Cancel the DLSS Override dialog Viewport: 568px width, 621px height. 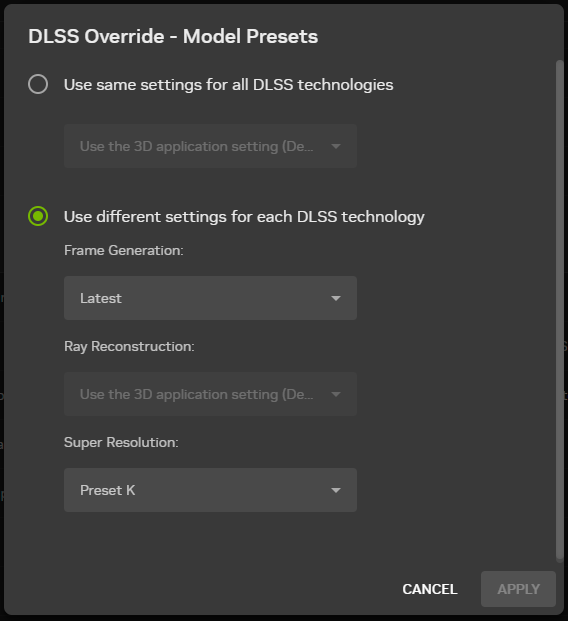(430, 589)
